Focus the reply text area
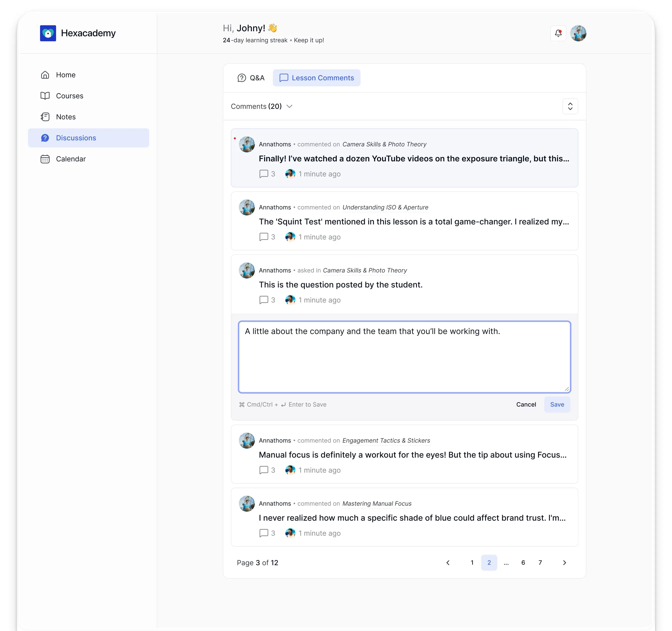The width and height of the screenshot is (672, 631). pyautogui.click(x=404, y=357)
